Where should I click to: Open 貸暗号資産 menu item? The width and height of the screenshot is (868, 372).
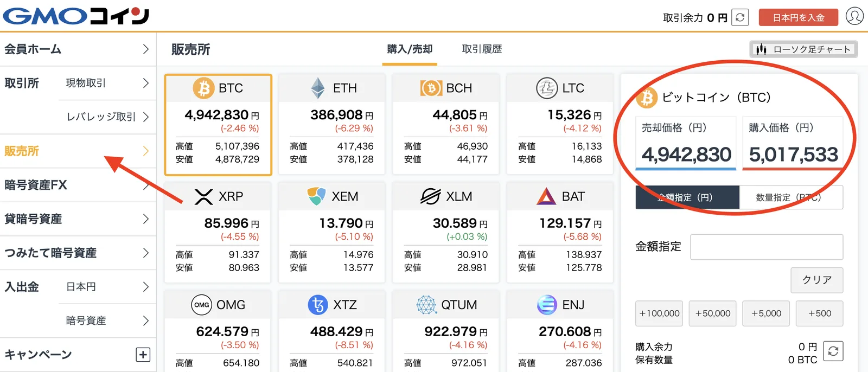78,219
